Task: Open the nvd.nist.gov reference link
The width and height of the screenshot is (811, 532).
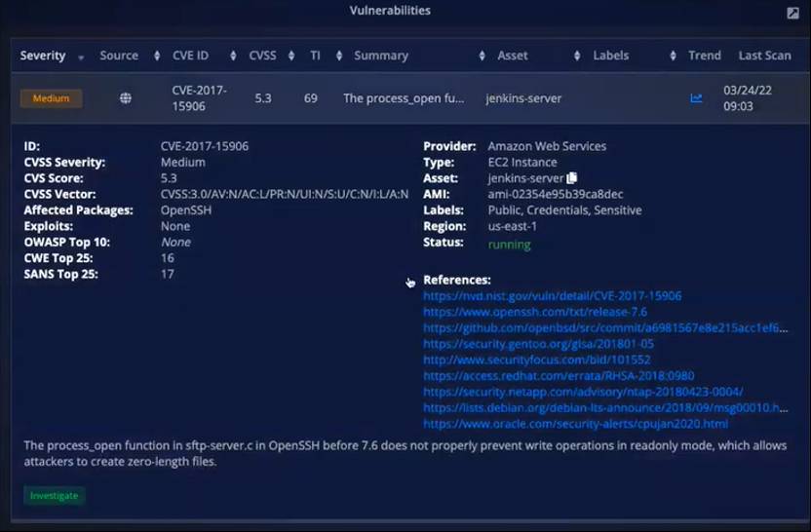Action: [552, 296]
